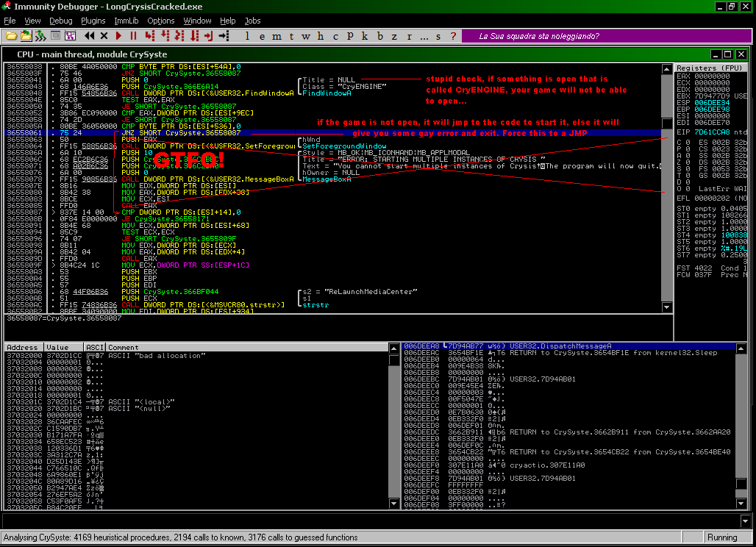Open the Memory map with the m button
The width and height of the screenshot is (756, 547).
point(277,36)
